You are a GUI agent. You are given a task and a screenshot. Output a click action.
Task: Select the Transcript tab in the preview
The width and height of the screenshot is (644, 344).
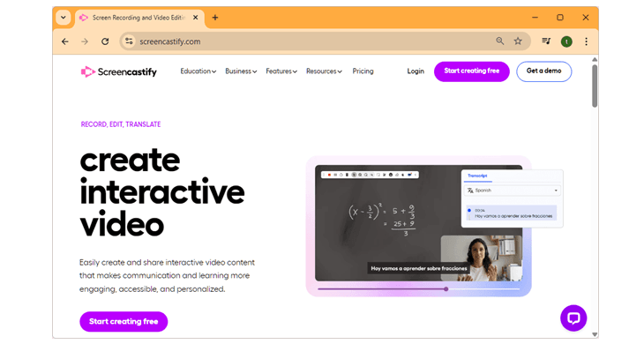coord(477,176)
